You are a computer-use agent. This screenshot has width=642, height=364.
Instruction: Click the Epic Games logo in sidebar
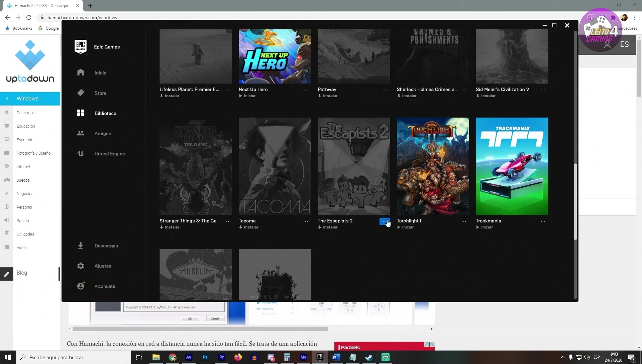tap(81, 47)
